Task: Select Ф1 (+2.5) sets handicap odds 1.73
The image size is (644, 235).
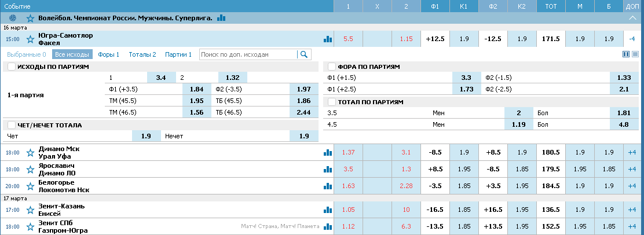Action: tap(467, 89)
